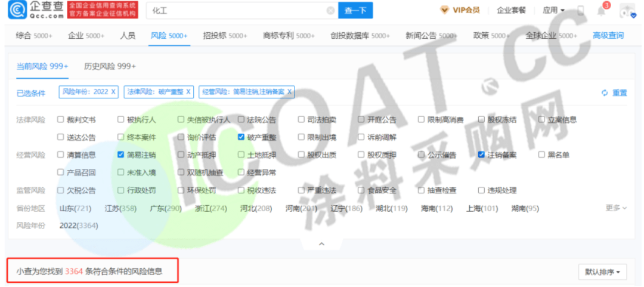Click the user avatar in the header
Screen dimensions: 644x287
(x=627, y=11)
